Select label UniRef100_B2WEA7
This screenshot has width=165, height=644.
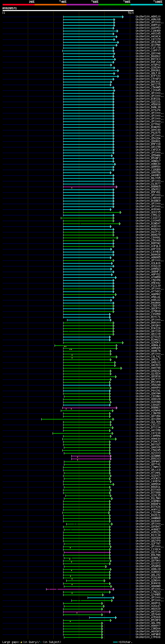(148, 224)
